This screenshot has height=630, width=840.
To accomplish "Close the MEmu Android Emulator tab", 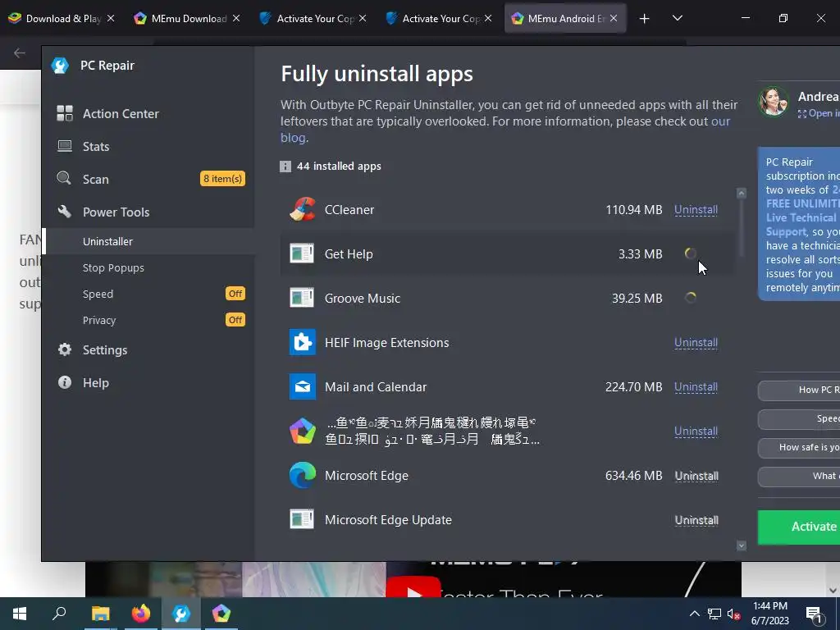I will (x=614, y=18).
